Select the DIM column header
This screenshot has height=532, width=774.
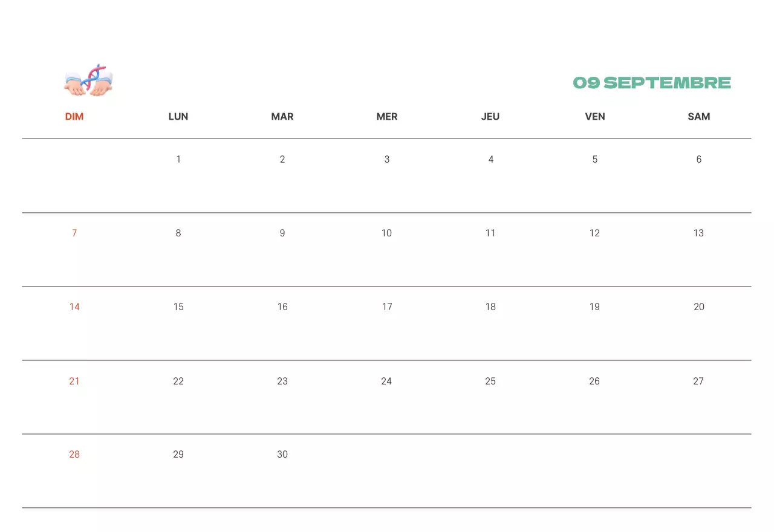coord(74,117)
